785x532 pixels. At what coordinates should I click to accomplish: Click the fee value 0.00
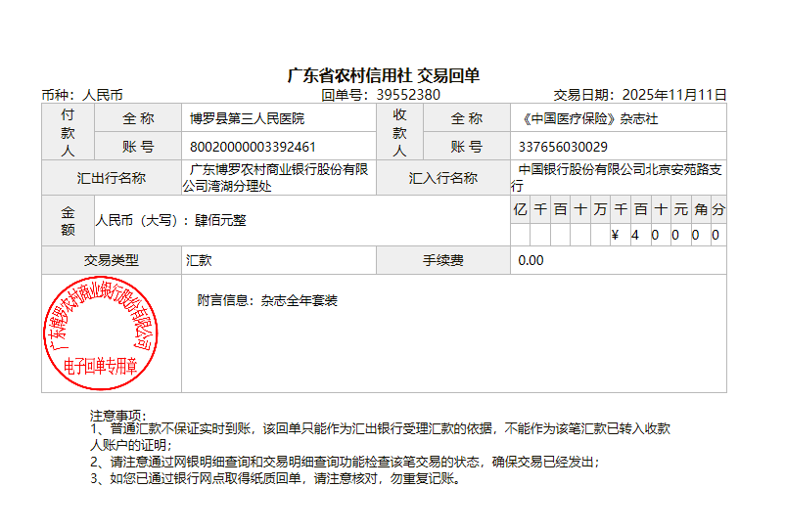(x=531, y=260)
